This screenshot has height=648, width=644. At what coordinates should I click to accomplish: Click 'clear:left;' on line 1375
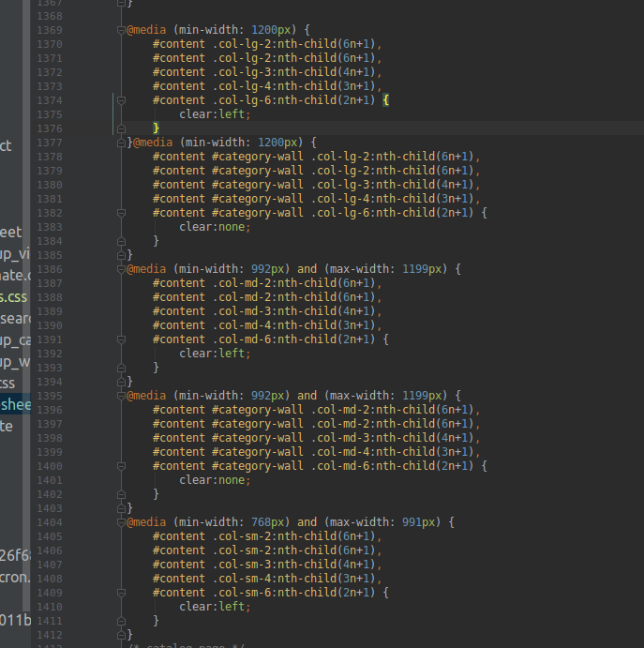[x=215, y=114]
